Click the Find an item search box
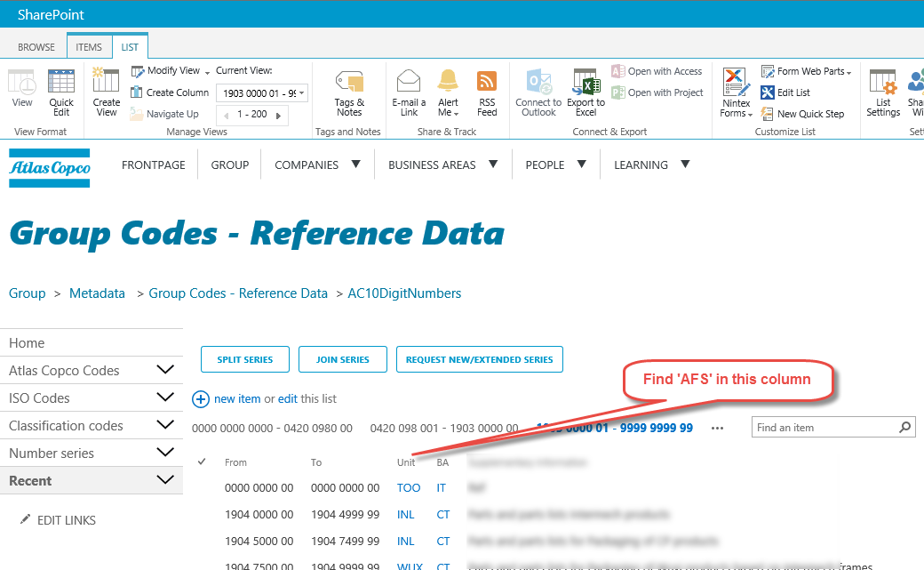The width and height of the screenshot is (924, 570). 824,427
